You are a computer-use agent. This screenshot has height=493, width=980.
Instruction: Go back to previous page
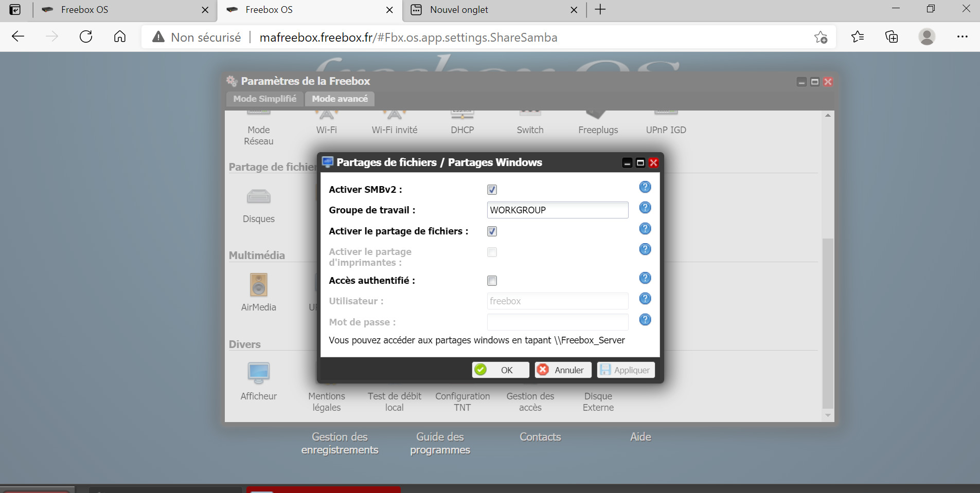pyautogui.click(x=18, y=36)
